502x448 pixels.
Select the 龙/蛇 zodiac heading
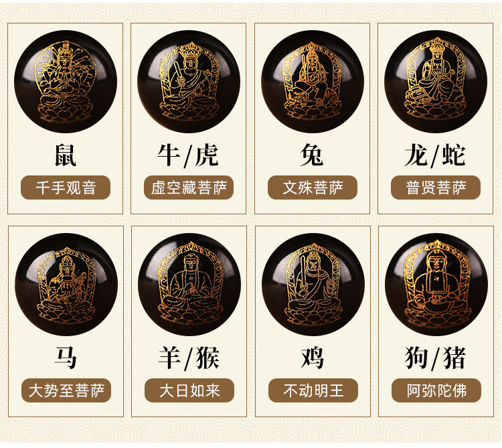(435, 155)
